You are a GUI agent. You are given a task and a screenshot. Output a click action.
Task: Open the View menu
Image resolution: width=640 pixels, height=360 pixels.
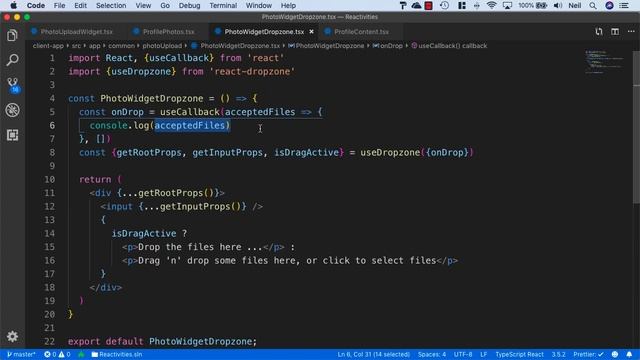point(143,5)
